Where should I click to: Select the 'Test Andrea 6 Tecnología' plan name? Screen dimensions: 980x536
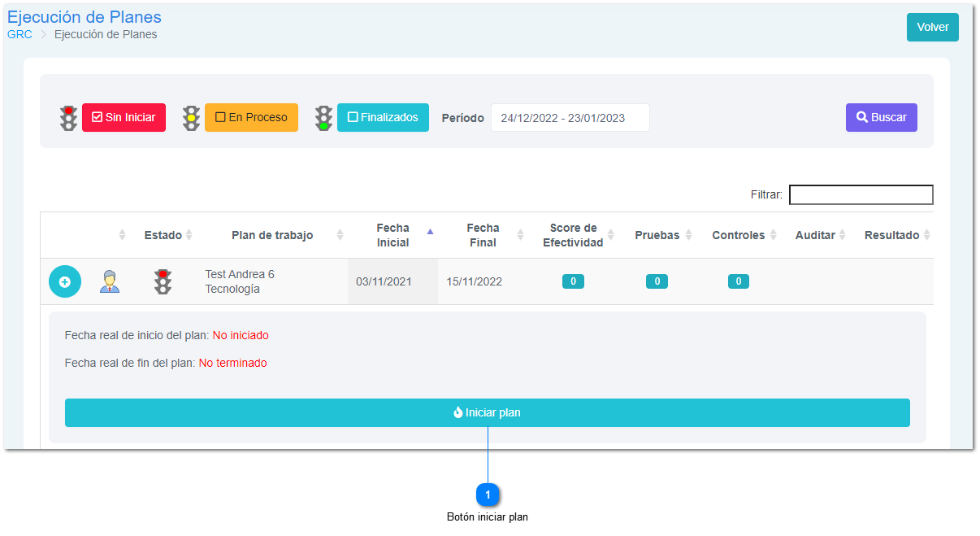[240, 281]
